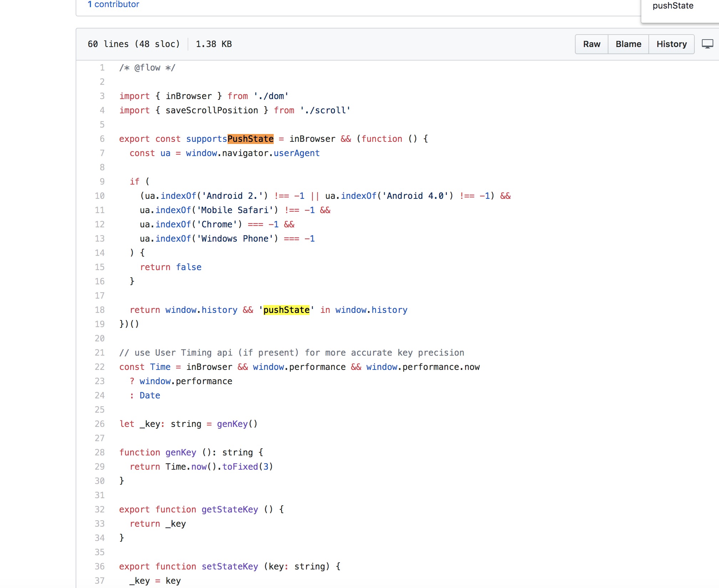
Task: Click 'Android 4.0' string literal
Action: (415, 196)
